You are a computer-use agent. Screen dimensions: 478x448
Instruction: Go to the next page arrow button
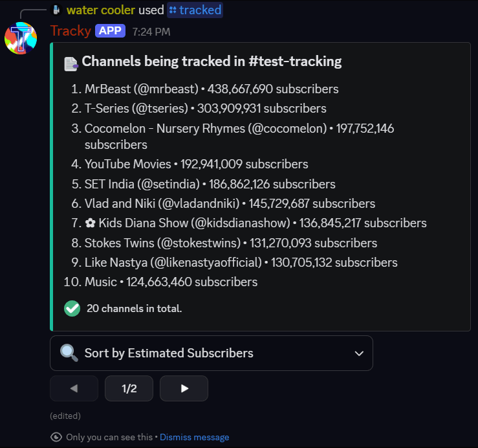tap(184, 388)
